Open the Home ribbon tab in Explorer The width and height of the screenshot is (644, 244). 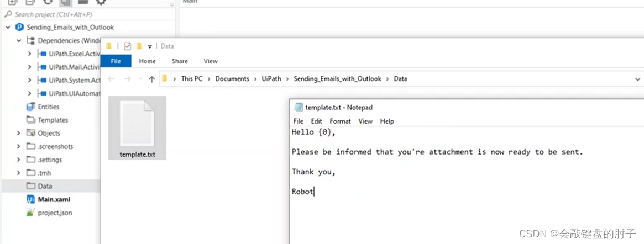(147, 61)
